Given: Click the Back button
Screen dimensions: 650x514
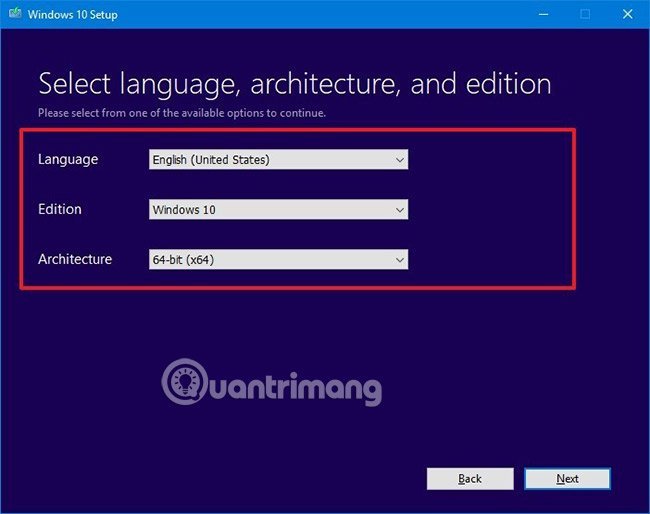Looking at the screenshot, I should coord(470,479).
